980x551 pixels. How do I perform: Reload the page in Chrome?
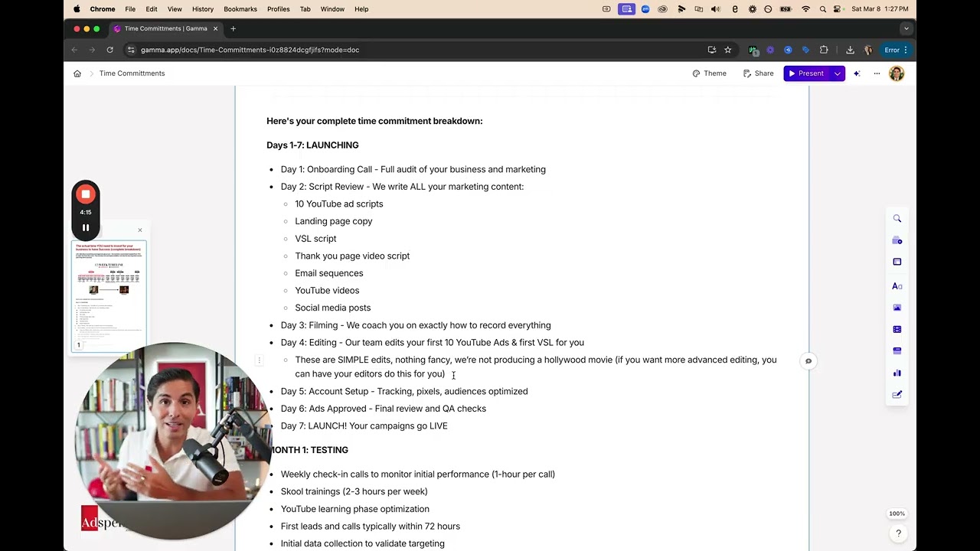coord(110,50)
